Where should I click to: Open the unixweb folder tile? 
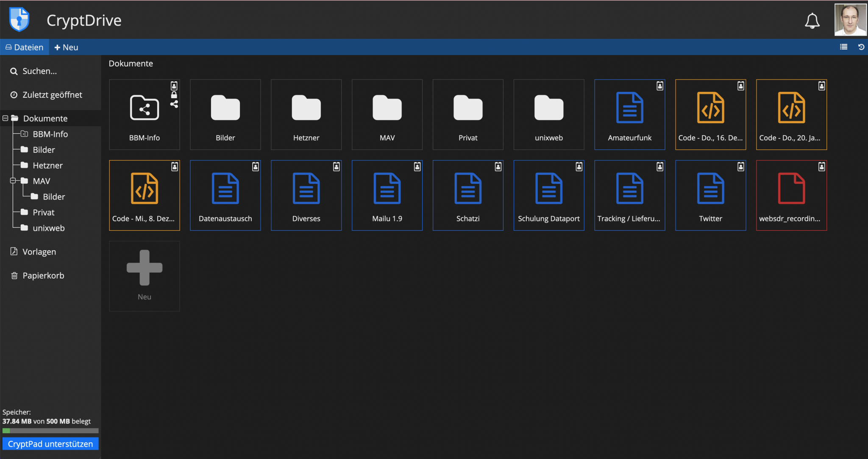(x=549, y=115)
